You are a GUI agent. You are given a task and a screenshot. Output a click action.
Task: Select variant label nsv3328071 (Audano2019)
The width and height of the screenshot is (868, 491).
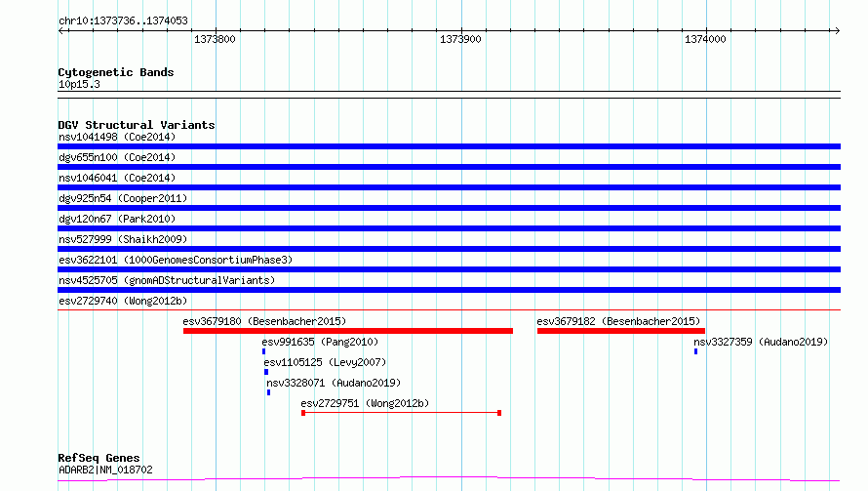click(334, 383)
